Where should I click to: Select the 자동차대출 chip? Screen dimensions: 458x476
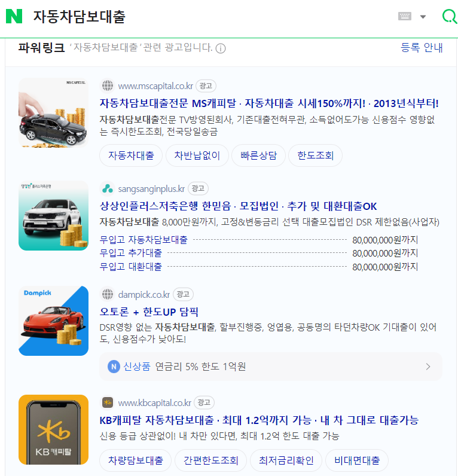(131, 155)
